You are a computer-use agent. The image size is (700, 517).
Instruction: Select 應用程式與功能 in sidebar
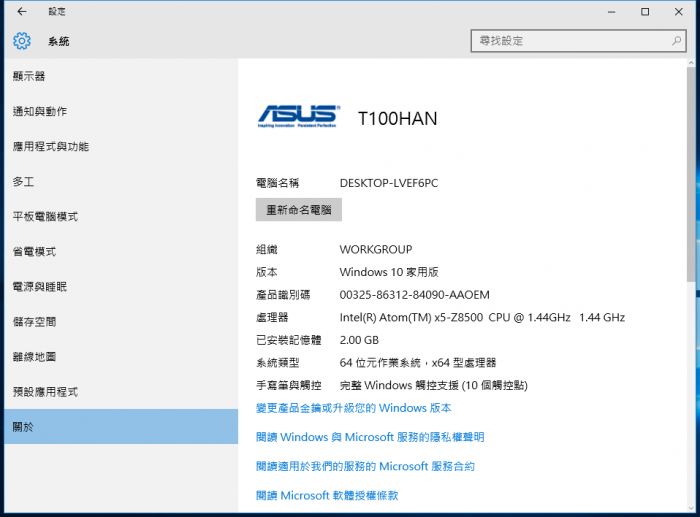coord(121,146)
